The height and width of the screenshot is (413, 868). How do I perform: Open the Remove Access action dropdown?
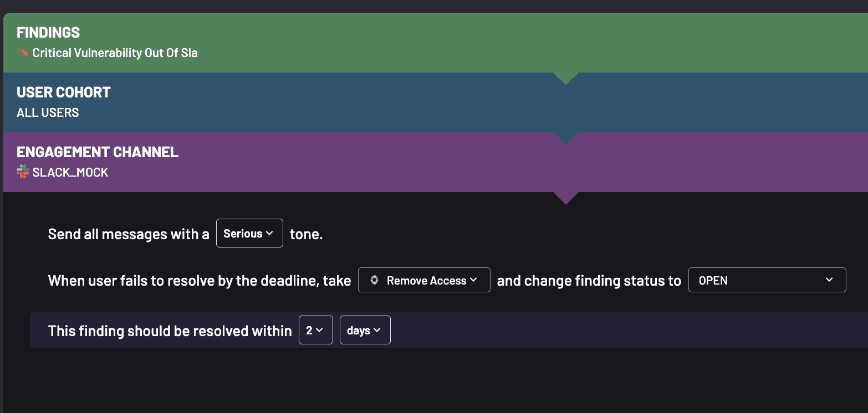(x=424, y=280)
